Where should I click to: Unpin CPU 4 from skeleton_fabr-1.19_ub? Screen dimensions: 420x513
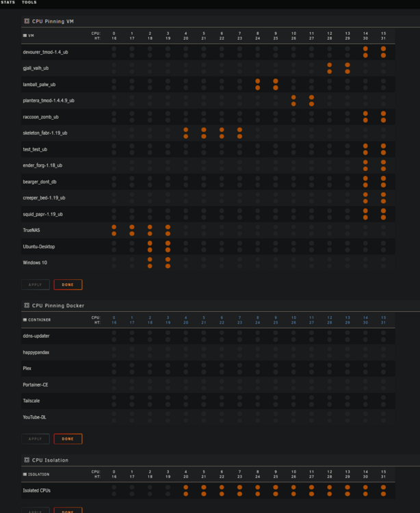186,129
